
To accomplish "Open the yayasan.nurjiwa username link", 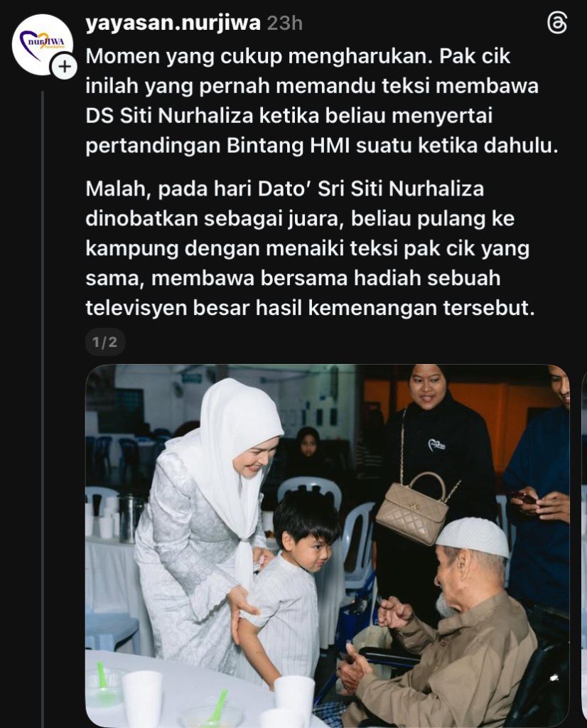I will tap(173, 23).
